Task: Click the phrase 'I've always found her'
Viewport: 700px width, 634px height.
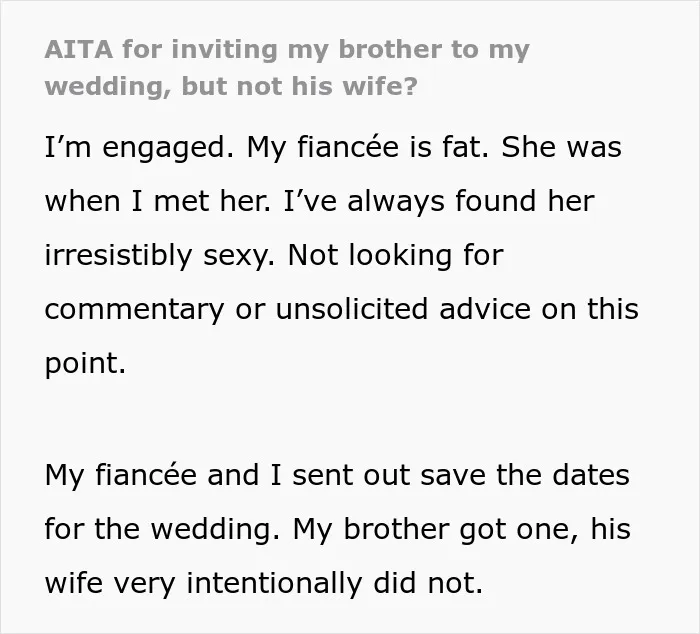Action: tap(439, 202)
